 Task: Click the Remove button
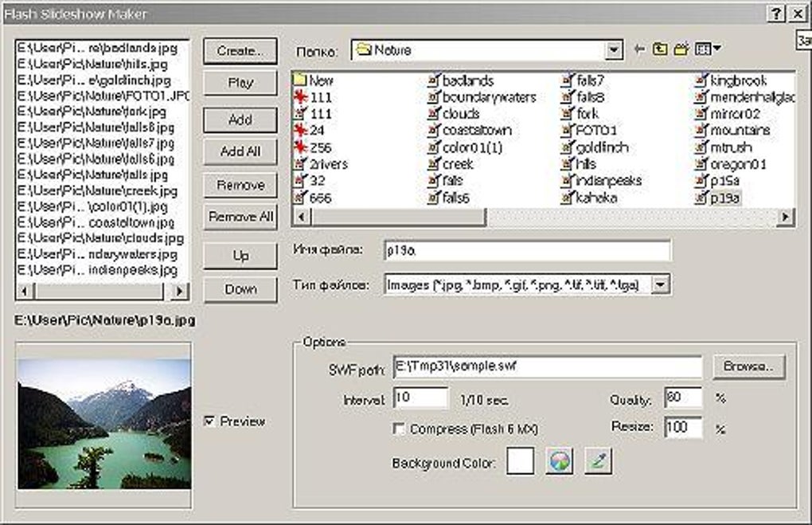[x=240, y=185]
